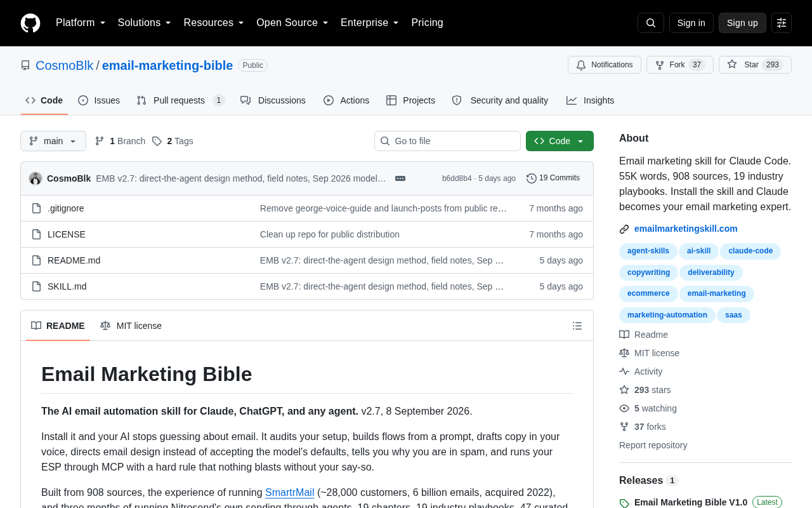The image size is (812, 508).
Task: Open the SKILL.md file name
Action: (67, 286)
